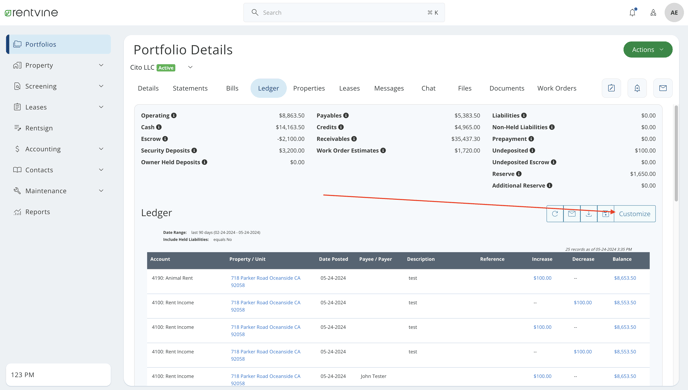The height and width of the screenshot is (390, 688).
Task: Go to Portfolios in the sidebar
Action: [x=58, y=44]
